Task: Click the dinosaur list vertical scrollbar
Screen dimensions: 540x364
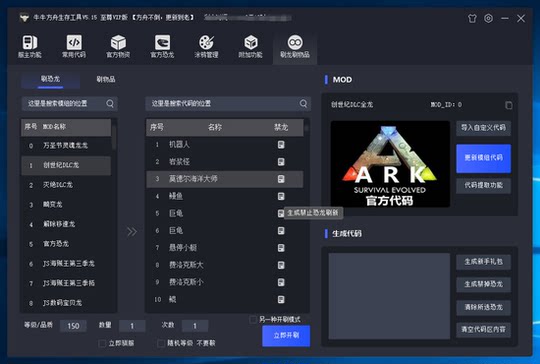Action: coord(306,128)
